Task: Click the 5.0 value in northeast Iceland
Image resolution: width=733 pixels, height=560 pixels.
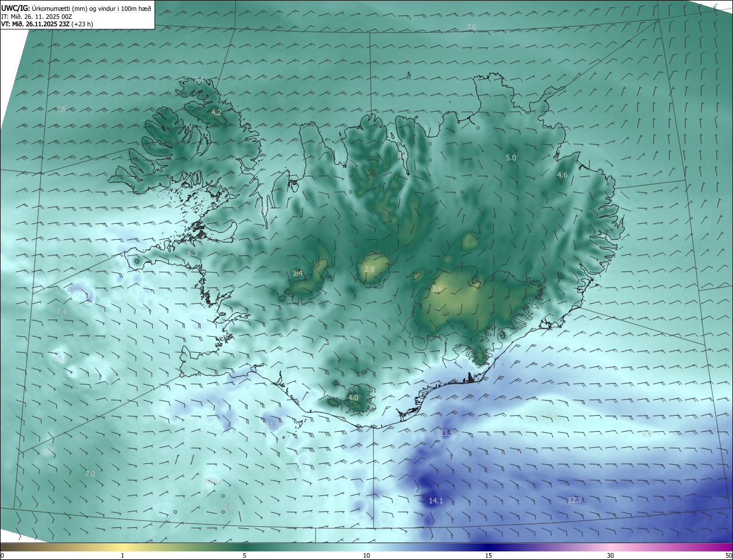Action: [511, 157]
